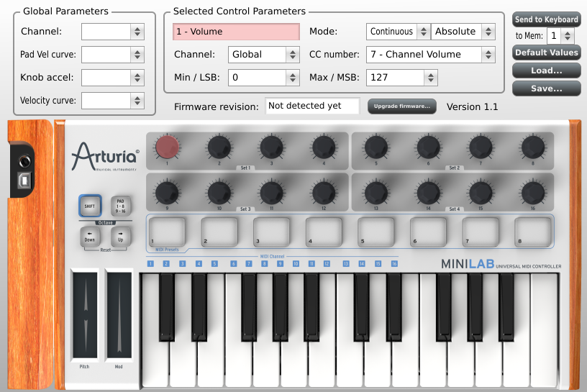Open the Pad Vel curve selector
This screenshot has height=392, width=587.
(113, 55)
